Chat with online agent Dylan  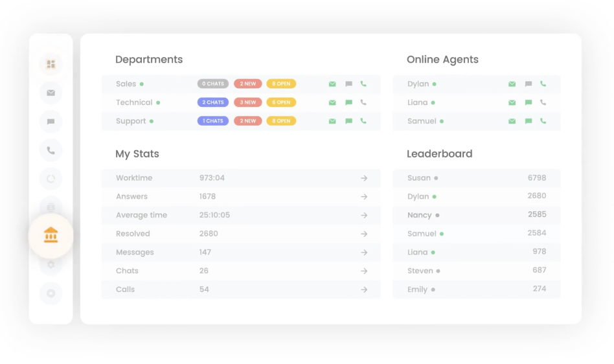click(529, 84)
